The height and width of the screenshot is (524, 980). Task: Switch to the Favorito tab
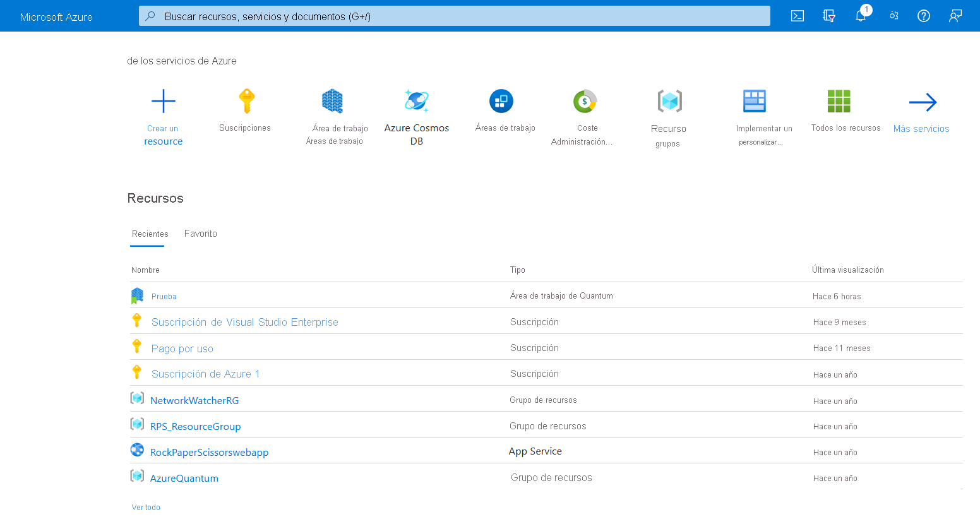[201, 234]
